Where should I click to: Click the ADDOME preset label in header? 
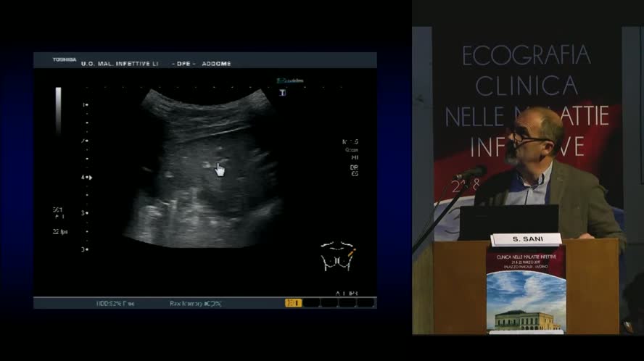[215, 64]
